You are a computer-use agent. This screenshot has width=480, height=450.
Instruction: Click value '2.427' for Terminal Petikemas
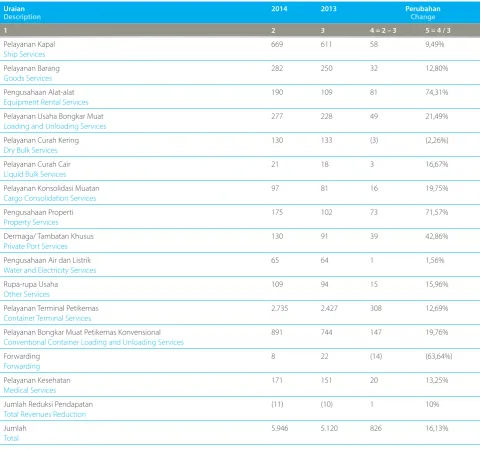[x=329, y=308]
